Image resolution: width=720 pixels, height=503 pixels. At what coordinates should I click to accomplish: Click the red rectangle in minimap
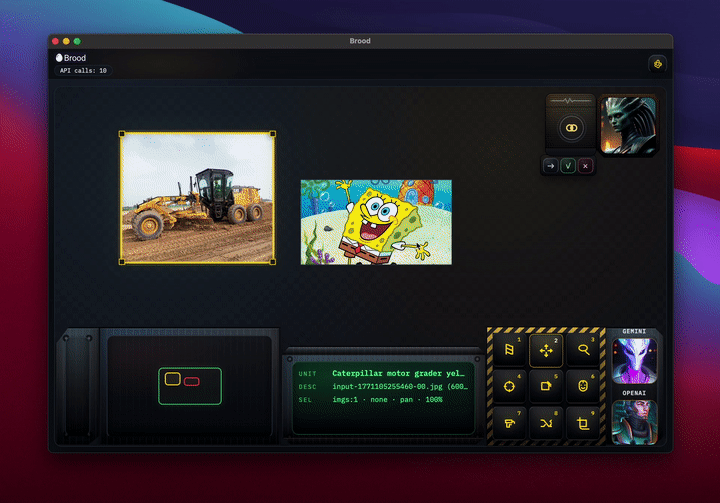pyautogui.click(x=191, y=382)
